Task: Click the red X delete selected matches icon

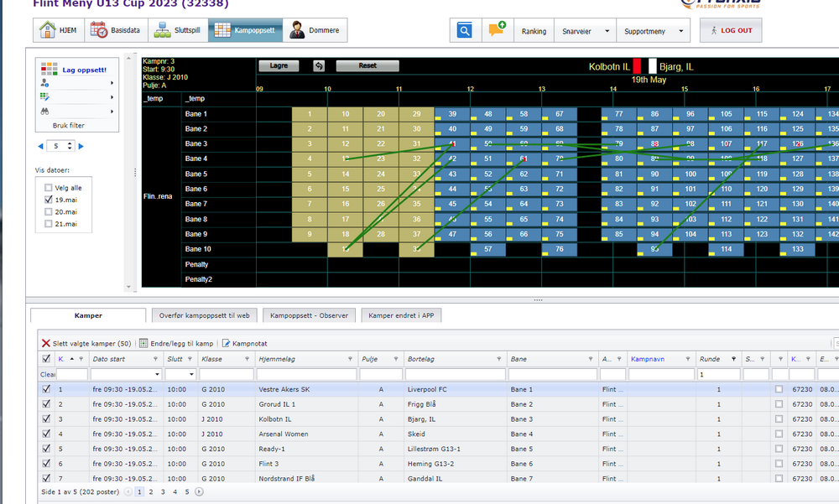Action: [45, 344]
